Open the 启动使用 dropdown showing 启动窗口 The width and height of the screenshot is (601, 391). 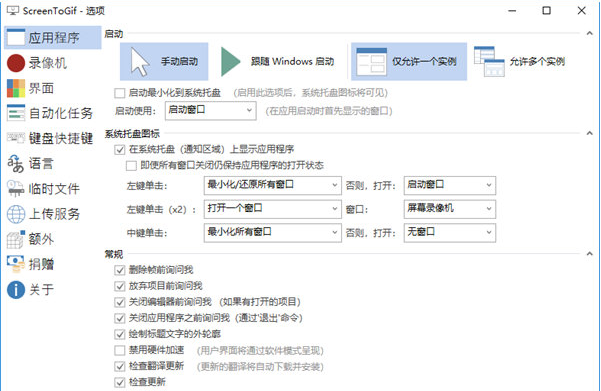[210, 111]
